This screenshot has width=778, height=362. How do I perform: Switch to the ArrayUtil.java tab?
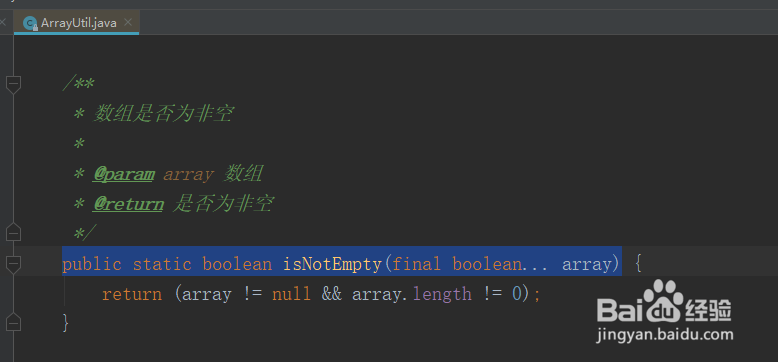[x=77, y=22]
